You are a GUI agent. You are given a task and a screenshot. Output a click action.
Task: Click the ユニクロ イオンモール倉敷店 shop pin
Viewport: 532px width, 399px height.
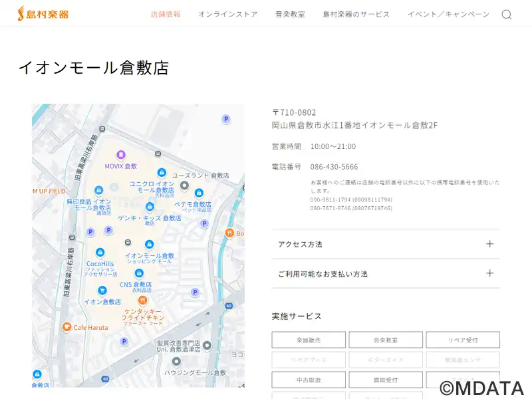(162, 173)
